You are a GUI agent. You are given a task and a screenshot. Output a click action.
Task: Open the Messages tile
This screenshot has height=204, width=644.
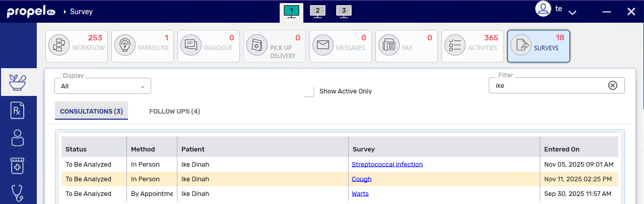tap(341, 46)
